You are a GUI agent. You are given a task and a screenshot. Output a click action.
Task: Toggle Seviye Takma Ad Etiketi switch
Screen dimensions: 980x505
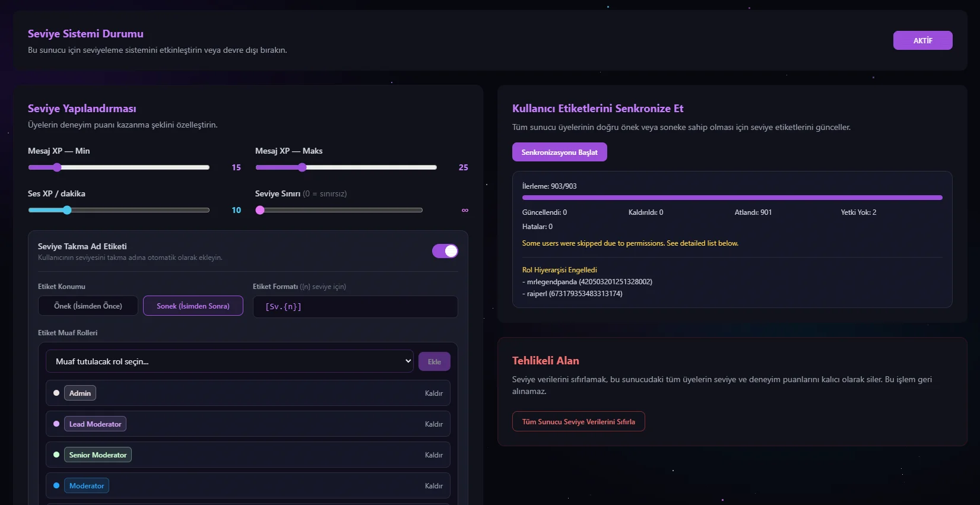pos(445,251)
